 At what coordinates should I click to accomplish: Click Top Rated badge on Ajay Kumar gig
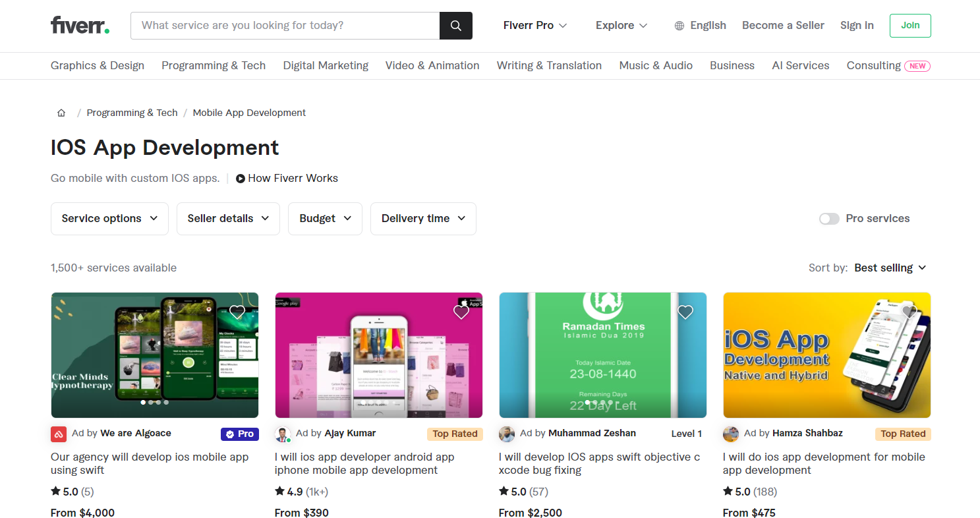pos(455,434)
